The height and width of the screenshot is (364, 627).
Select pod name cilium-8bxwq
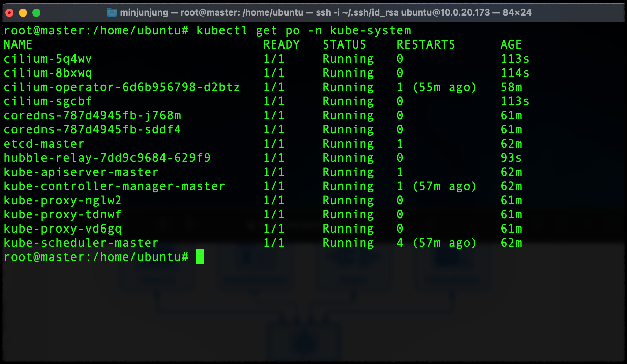(x=48, y=73)
